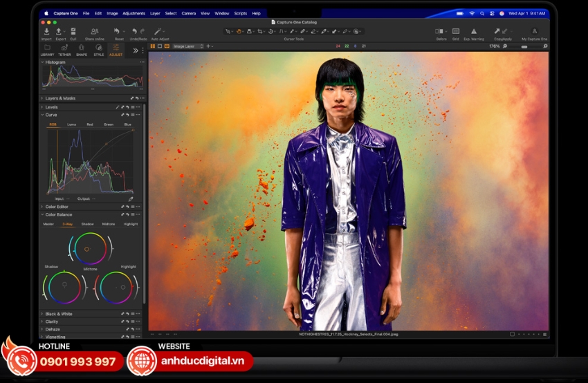Click the Export icon in toolbar
Screen dimensions: 588x383
click(59, 32)
